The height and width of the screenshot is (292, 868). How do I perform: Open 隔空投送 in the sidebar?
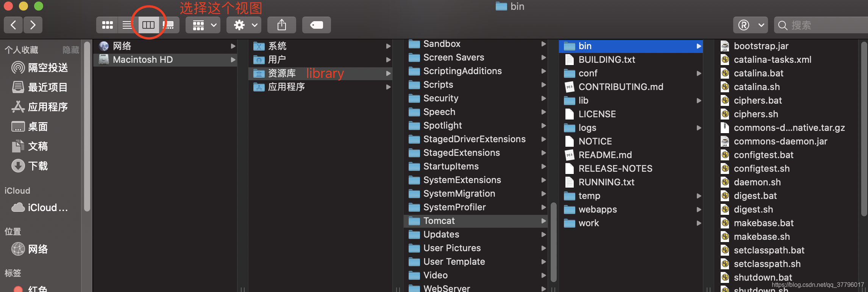pyautogui.click(x=40, y=68)
